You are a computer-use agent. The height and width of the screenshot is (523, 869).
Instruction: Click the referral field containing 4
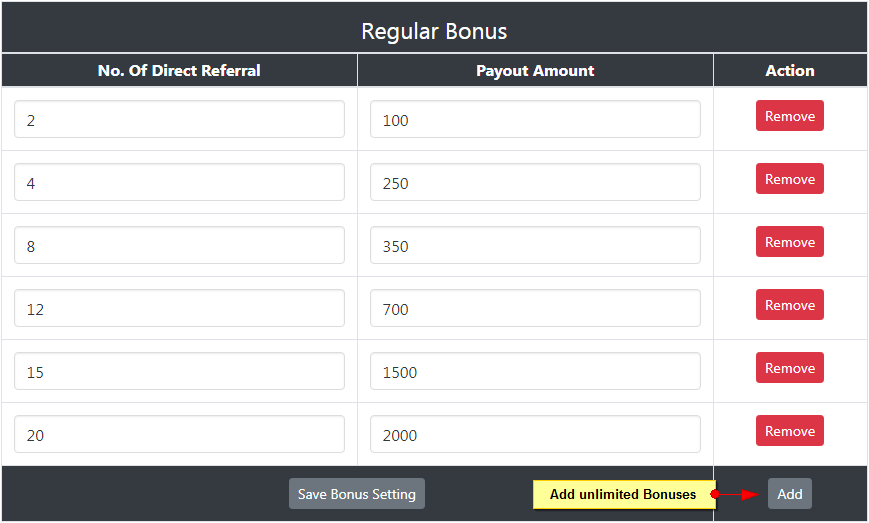179,183
